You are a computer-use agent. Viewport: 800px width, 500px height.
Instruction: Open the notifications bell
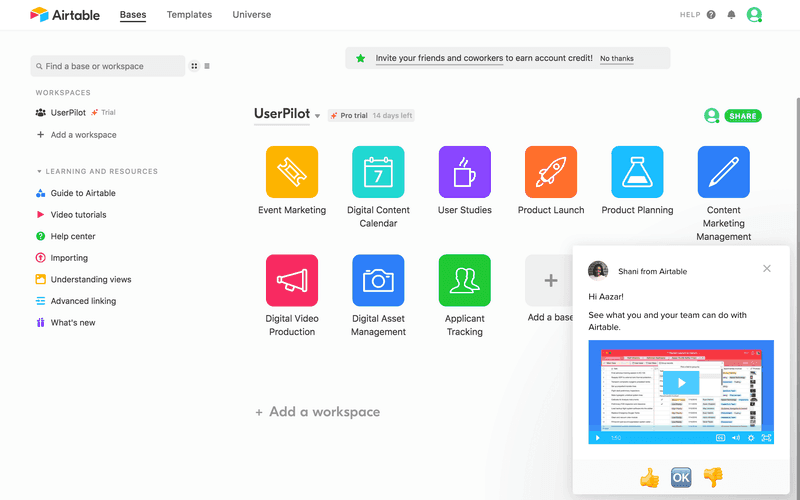(731, 15)
